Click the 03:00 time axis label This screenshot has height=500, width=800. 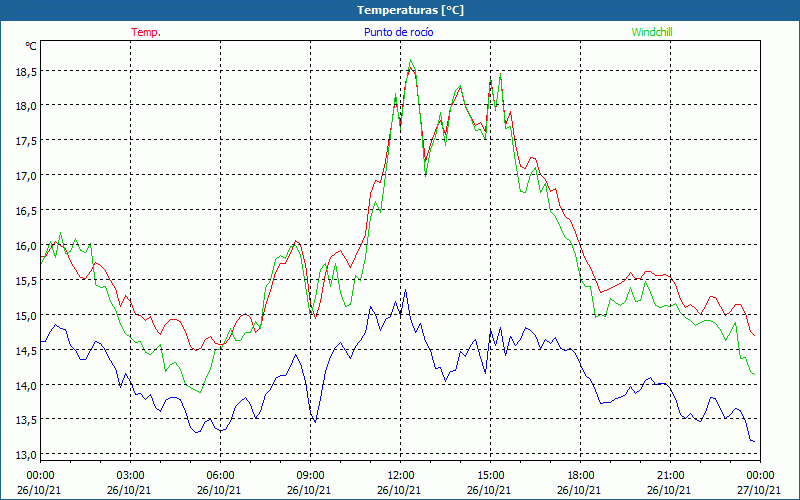[130, 476]
